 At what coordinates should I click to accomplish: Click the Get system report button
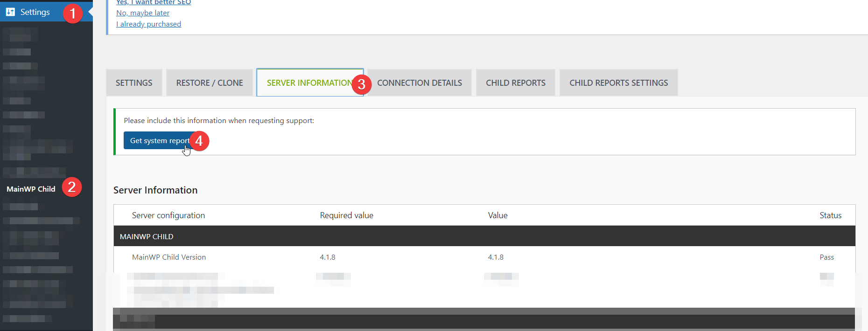[x=160, y=140]
